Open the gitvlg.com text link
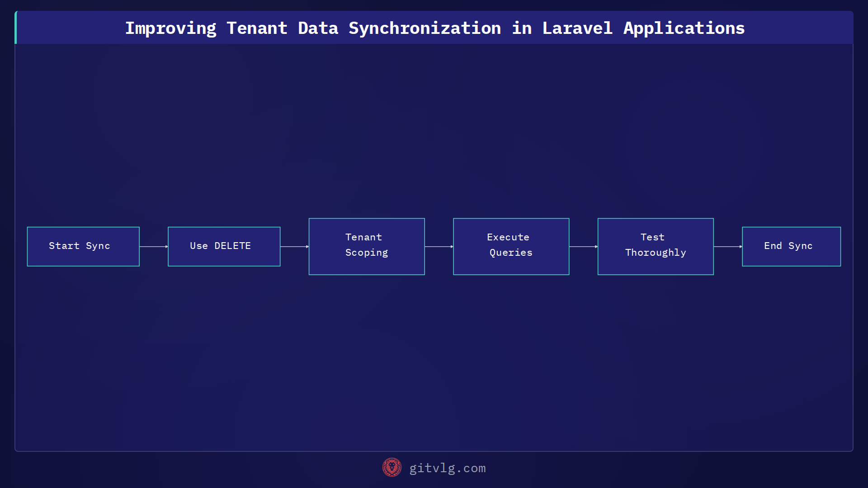This screenshot has height=488, width=868. click(447, 468)
